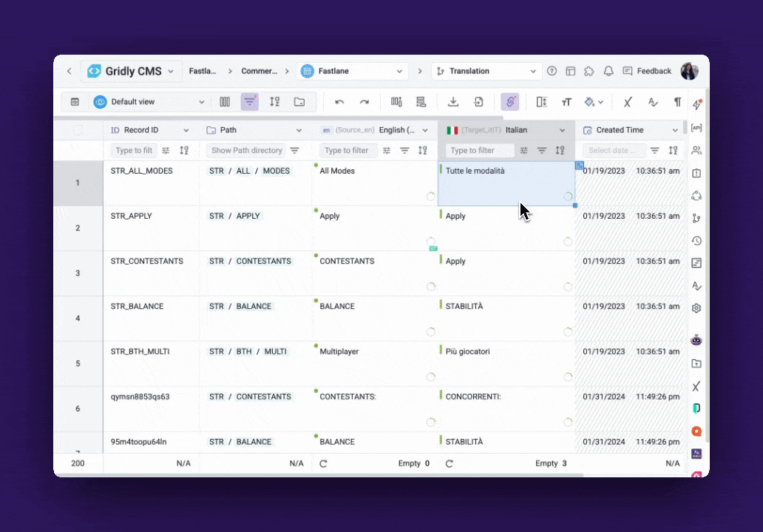Image resolution: width=763 pixels, height=532 pixels.
Task: Open the Fastlane grid dropdown
Action: 353,71
